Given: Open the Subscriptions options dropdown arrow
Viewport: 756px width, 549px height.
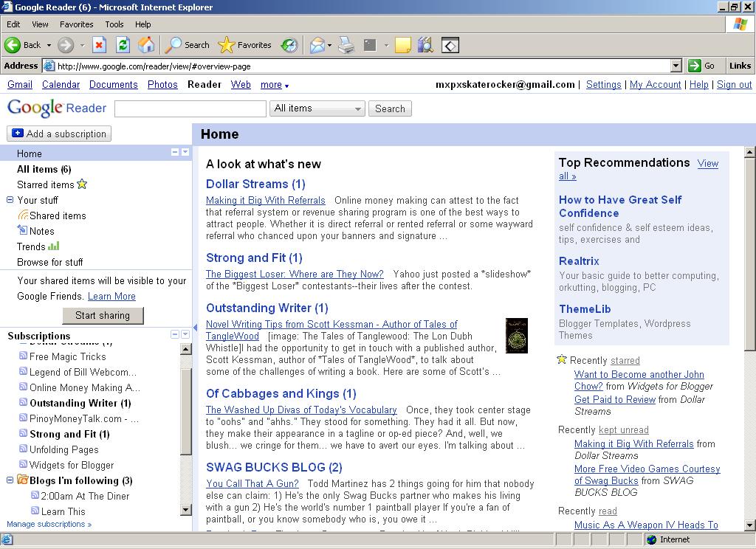Looking at the screenshot, I should pos(185,334).
